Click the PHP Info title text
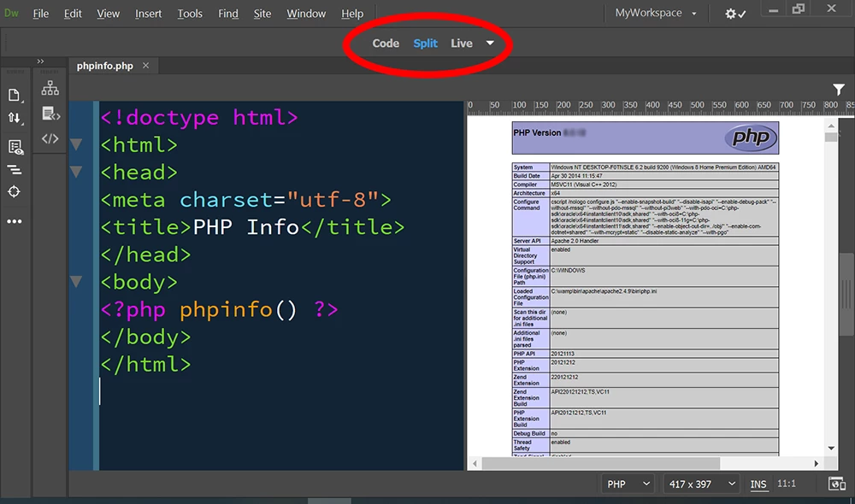 [246, 227]
